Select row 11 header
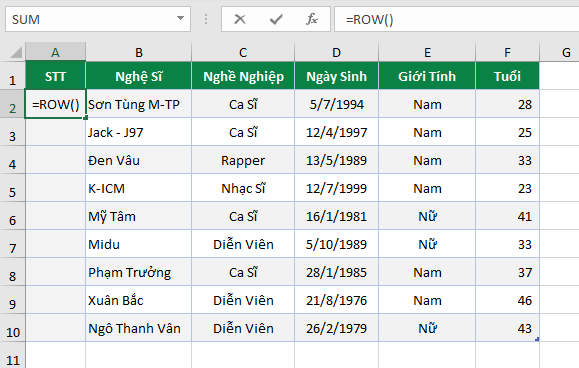579x368 pixels. tap(13, 355)
